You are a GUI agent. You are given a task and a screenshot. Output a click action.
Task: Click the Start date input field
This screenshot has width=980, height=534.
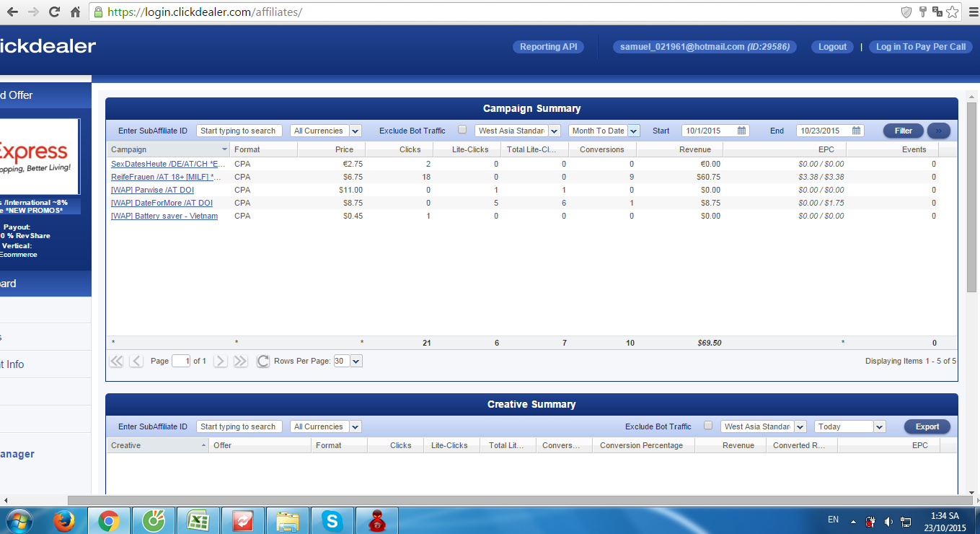[x=715, y=131]
